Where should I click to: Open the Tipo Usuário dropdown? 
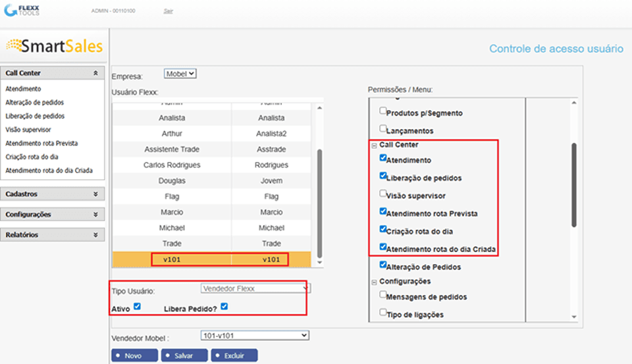(255, 288)
